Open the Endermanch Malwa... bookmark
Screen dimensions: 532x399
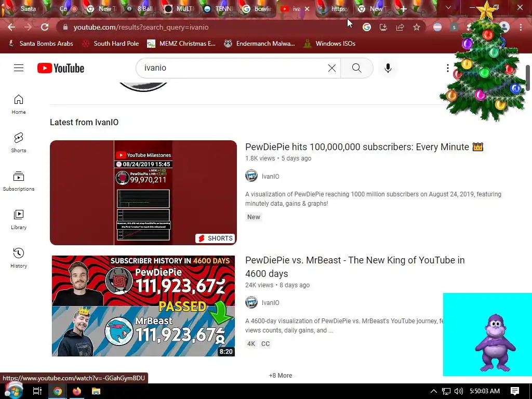pos(260,44)
